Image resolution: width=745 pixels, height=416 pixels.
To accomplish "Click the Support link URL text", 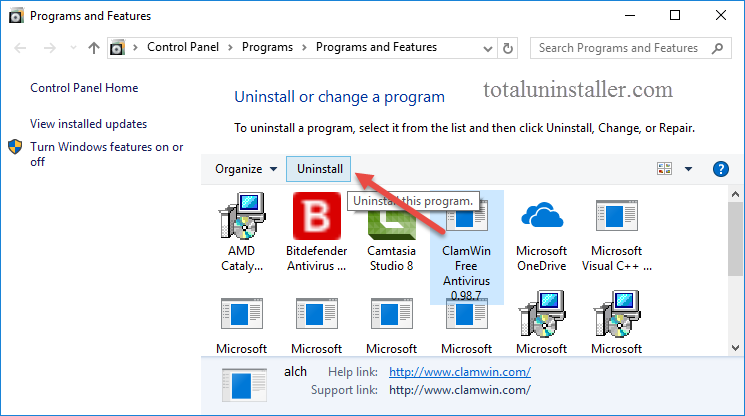I will click(459, 390).
